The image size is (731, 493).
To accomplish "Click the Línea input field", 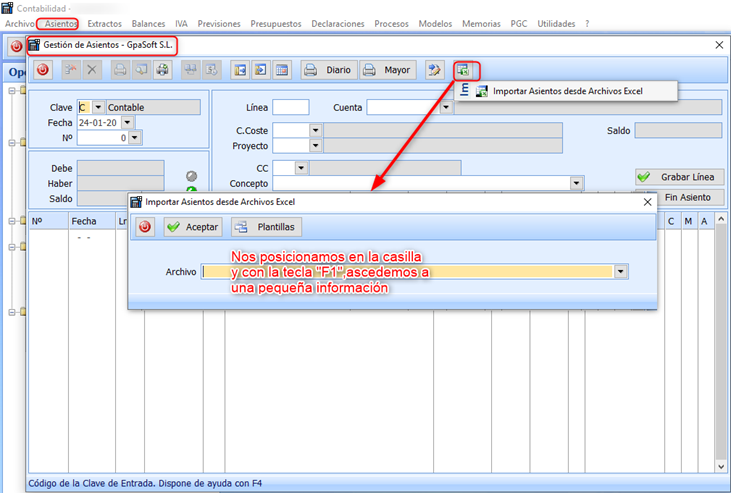I will tap(291, 107).
